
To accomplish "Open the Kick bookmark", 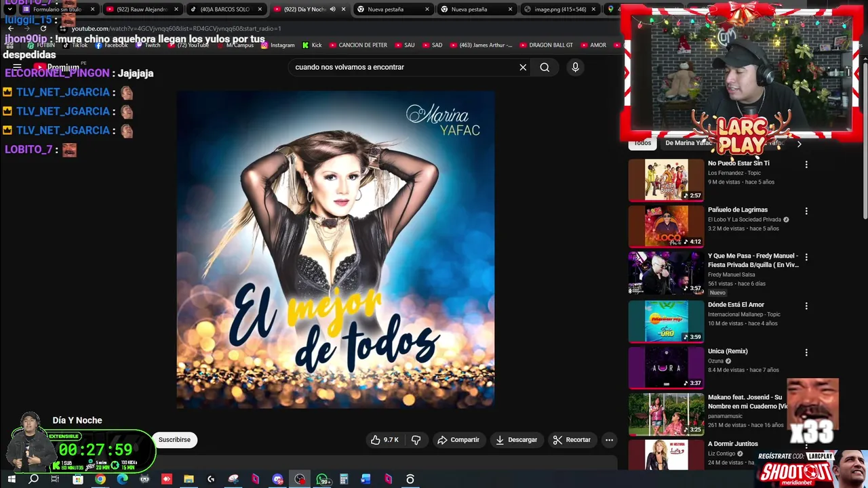I will click(x=312, y=45).
